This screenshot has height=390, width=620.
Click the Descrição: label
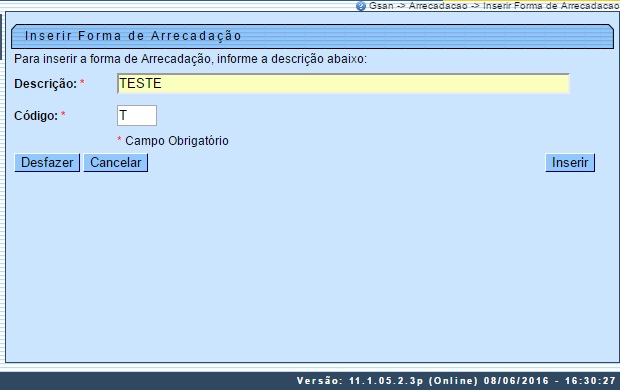[45, 84]
